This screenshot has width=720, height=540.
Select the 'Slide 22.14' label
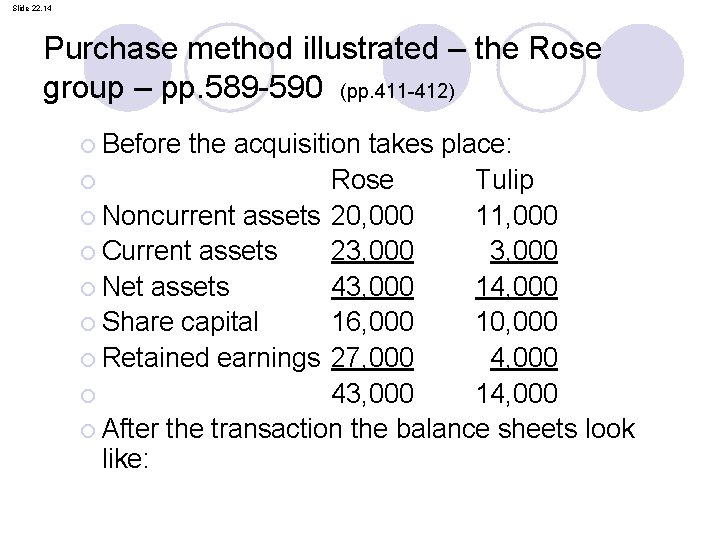tap(32, 8)
